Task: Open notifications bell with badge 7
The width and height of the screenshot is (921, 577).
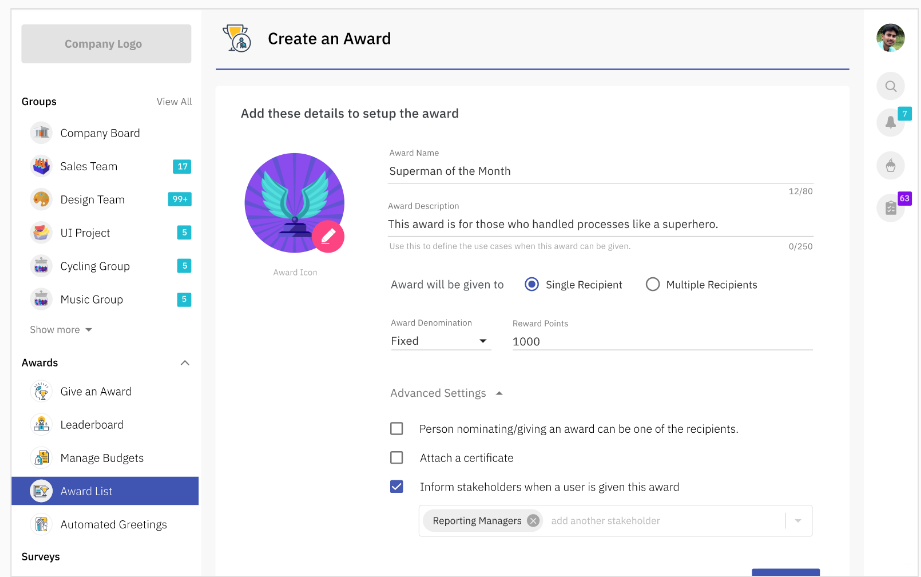Action: 890,122
